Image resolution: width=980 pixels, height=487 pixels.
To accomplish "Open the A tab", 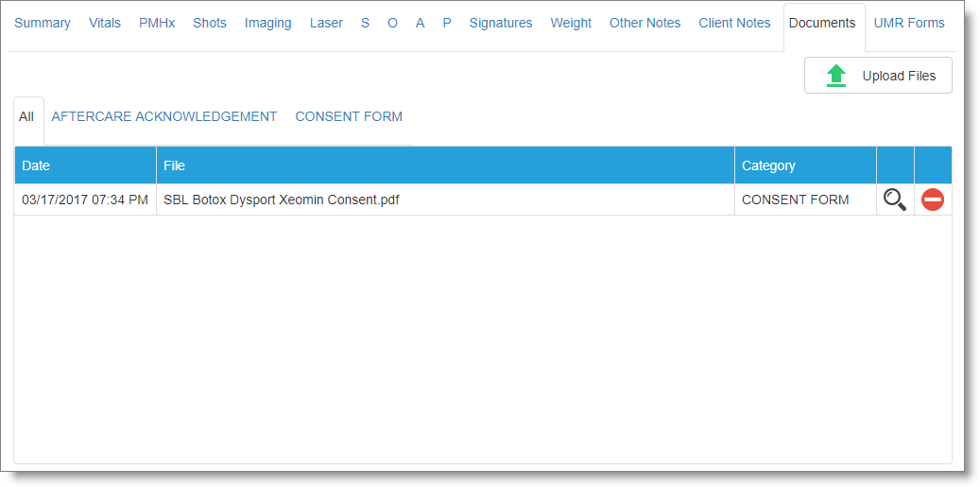I will click(x=420, y=23).
